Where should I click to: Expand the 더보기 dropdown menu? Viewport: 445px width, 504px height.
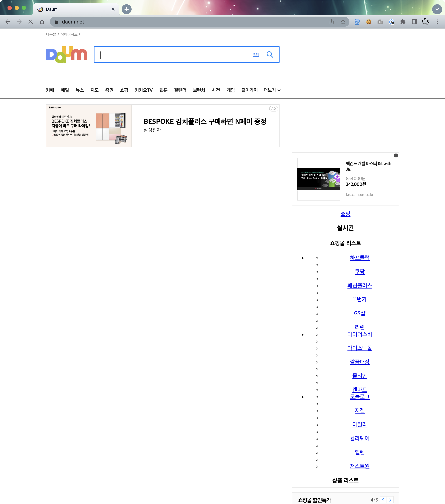click(x=272, y=90)
